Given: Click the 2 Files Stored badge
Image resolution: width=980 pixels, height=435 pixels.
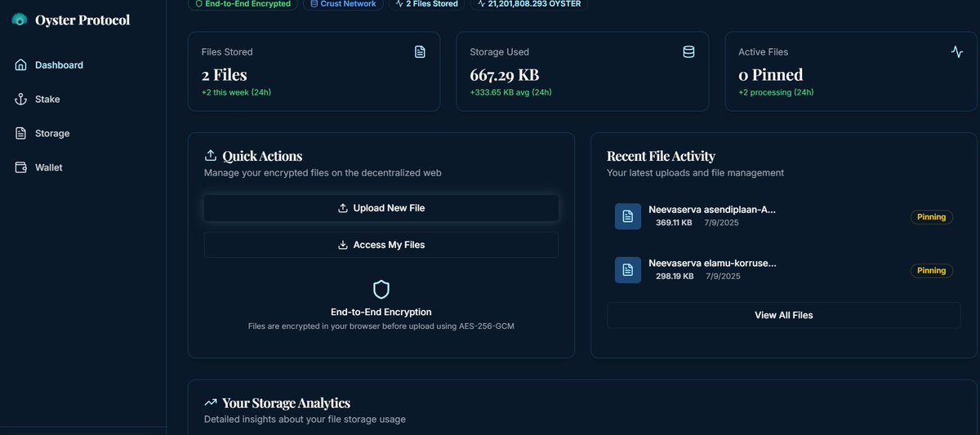Looking at the screenshot, I should 426,4.
